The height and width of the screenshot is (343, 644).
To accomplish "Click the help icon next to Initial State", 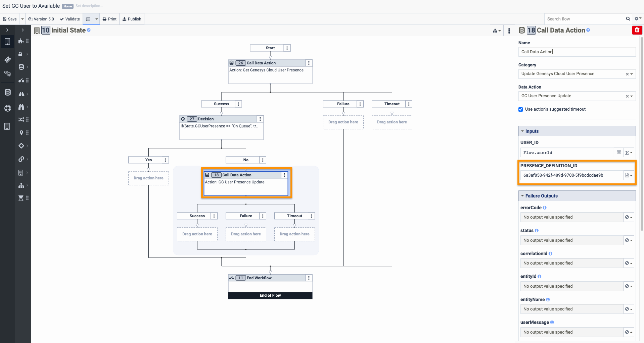I will 89,30.
